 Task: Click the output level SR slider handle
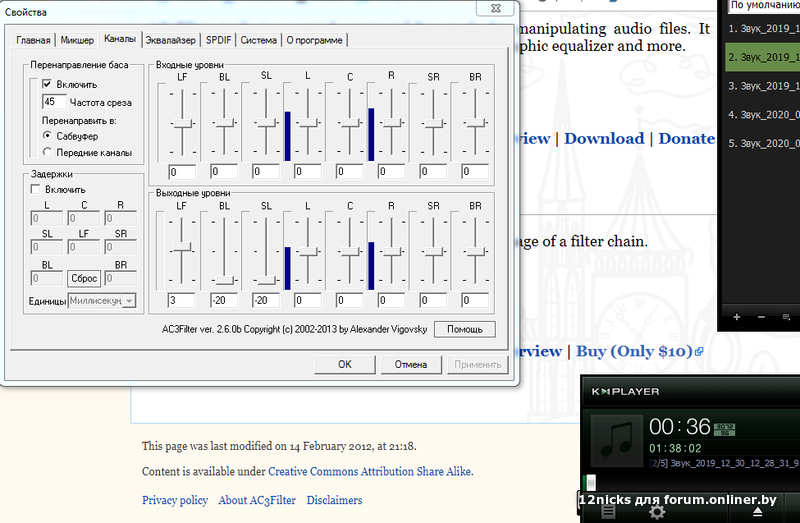pyautogui.click(x=433, y=252)
